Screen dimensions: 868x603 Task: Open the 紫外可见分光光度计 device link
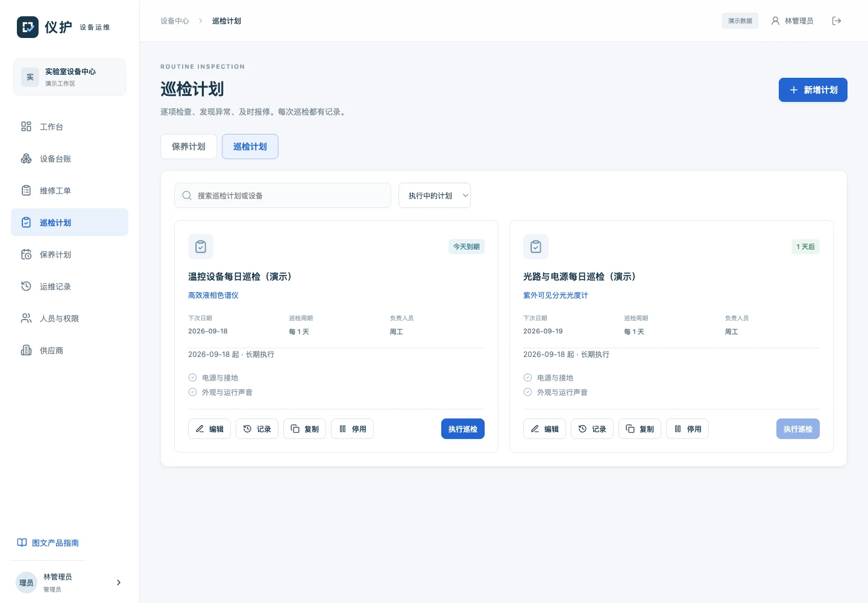(556, 295)
